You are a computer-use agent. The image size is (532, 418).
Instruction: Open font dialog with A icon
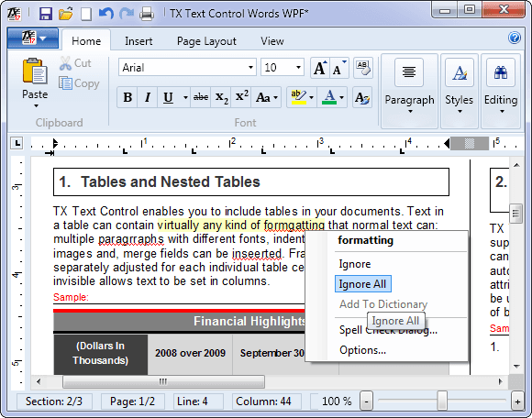point(362,98)
